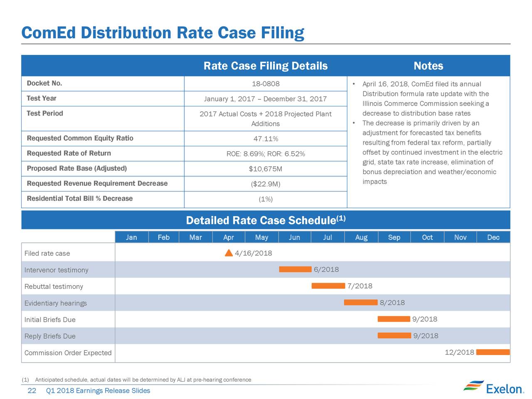
Task: Select the May month header
Action: [x=261, y=237]
